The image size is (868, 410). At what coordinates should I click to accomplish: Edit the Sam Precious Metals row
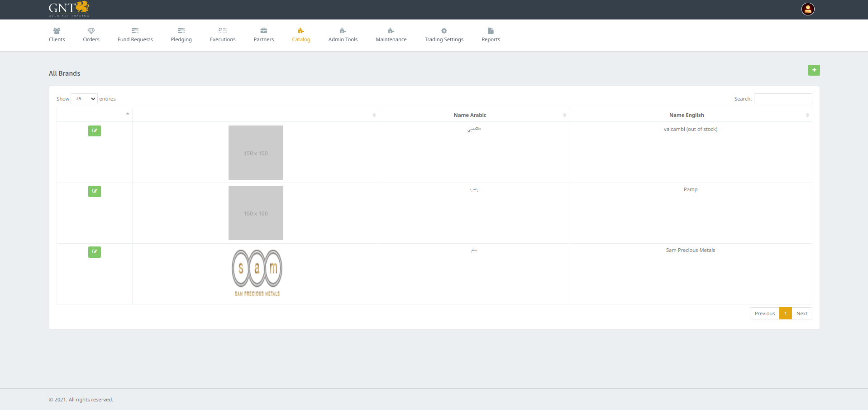(94, 252)
